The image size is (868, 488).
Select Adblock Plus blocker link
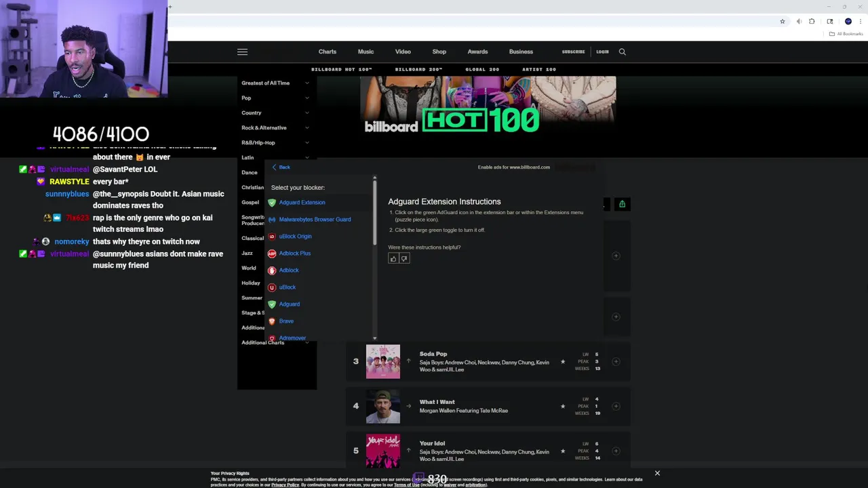pos(294,253)
